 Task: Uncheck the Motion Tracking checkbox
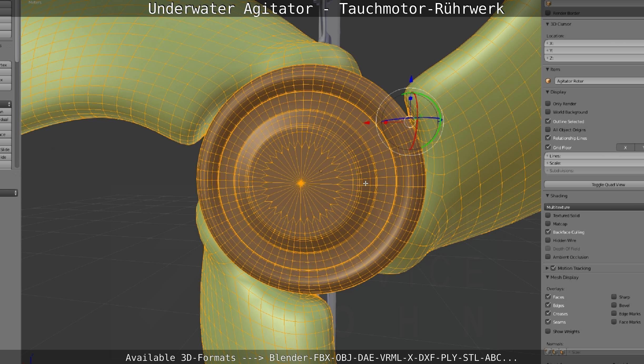point(553,268)
